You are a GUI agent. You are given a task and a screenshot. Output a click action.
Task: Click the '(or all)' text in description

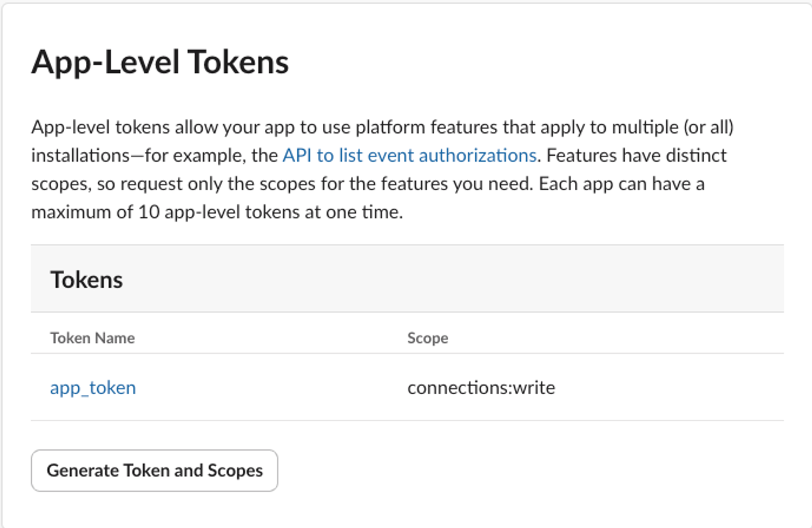(x=708, y=127)
